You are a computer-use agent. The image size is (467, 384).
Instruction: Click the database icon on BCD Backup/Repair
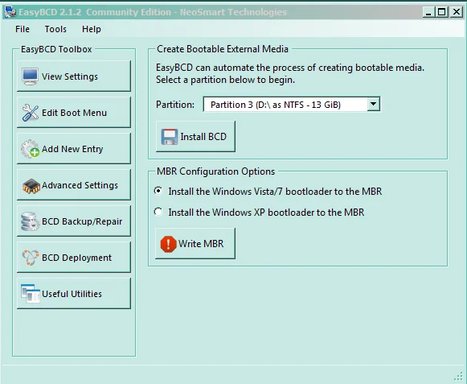coord(30,222)
